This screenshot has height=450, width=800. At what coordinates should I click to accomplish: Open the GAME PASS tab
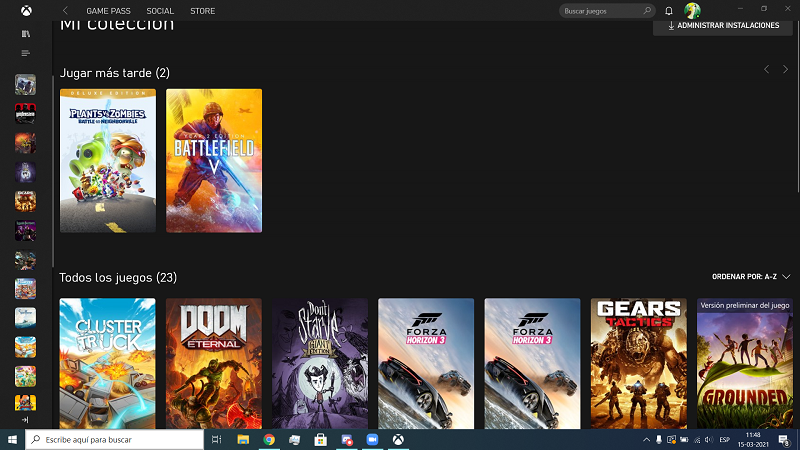108,11
